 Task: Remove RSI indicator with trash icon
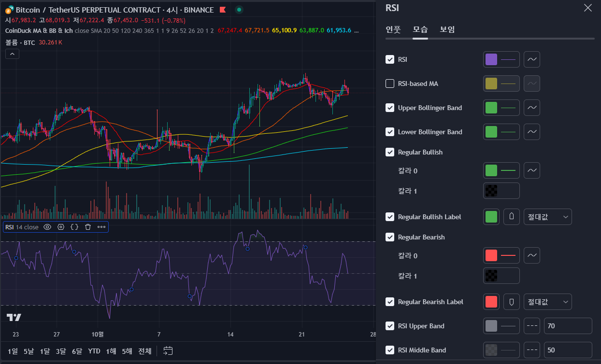pyautogui.click(x=88, y=227)
